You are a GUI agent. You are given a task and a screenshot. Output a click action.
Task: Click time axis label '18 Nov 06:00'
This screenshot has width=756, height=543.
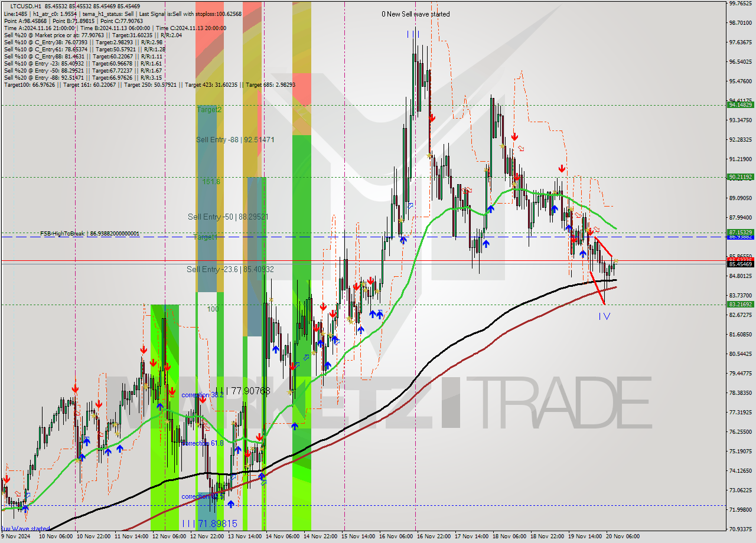pyautogui.click(x=510, y=537)
